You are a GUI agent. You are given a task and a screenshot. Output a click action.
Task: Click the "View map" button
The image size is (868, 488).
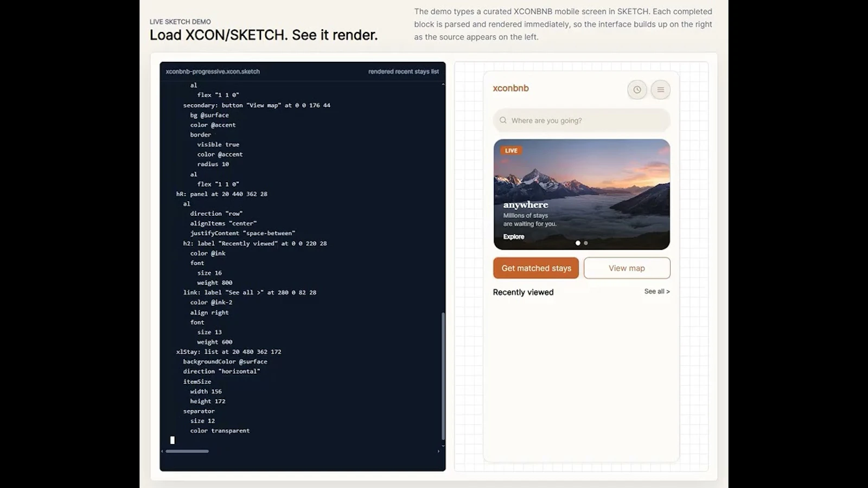[x=627, y=268]
